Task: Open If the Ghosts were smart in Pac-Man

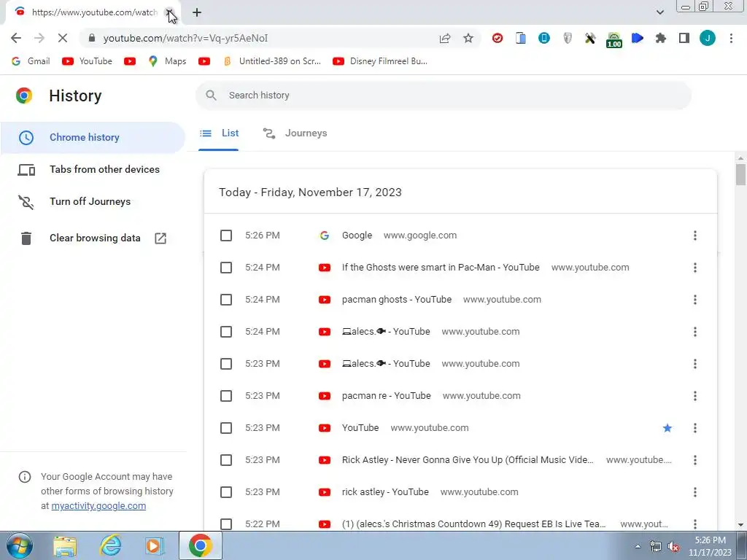Action: tap(441, 268)
